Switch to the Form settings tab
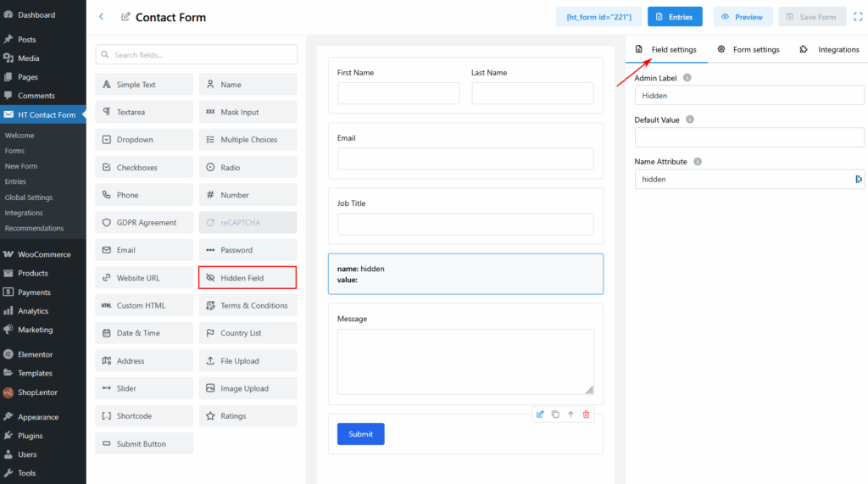This screenshot has width=868, height=484. pyautogui.click(x=748, y=49)
